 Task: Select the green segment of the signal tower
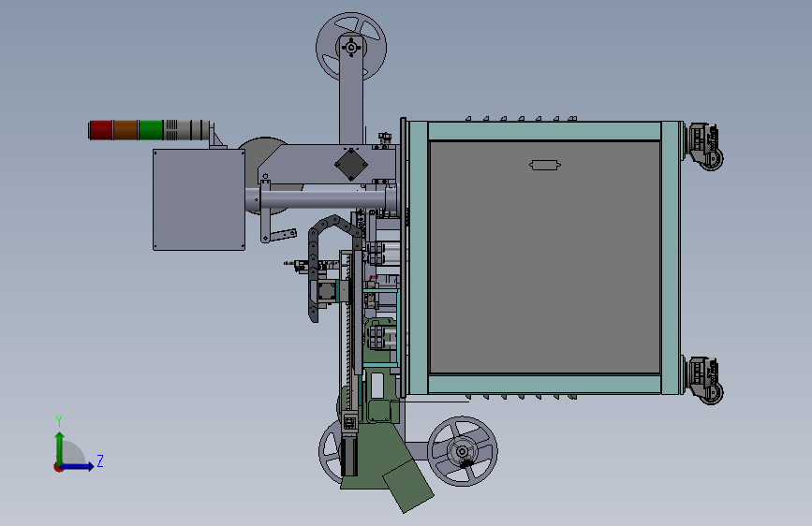(x=151, y=130)
